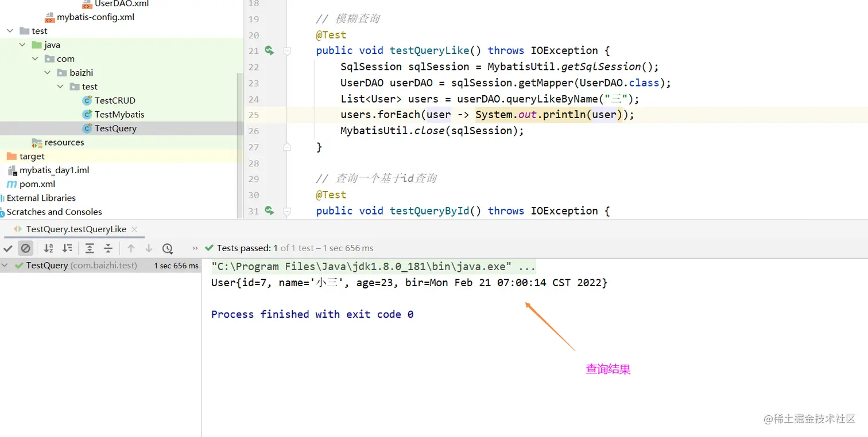Viewport: 868px width, 437px height.
Task: Run testQueryLike via gutter icon line 21
Action: point(269,51)
